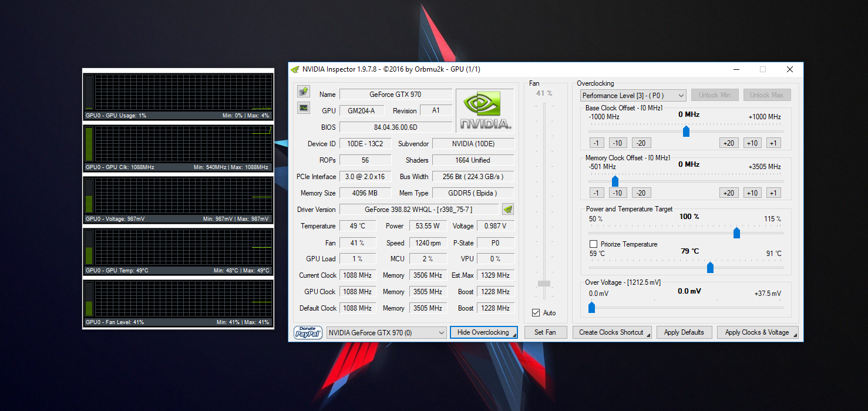868x411 pixels.
Task: Click the NVIDIA arrow icon beside driver version
Action: pos(507,209)
